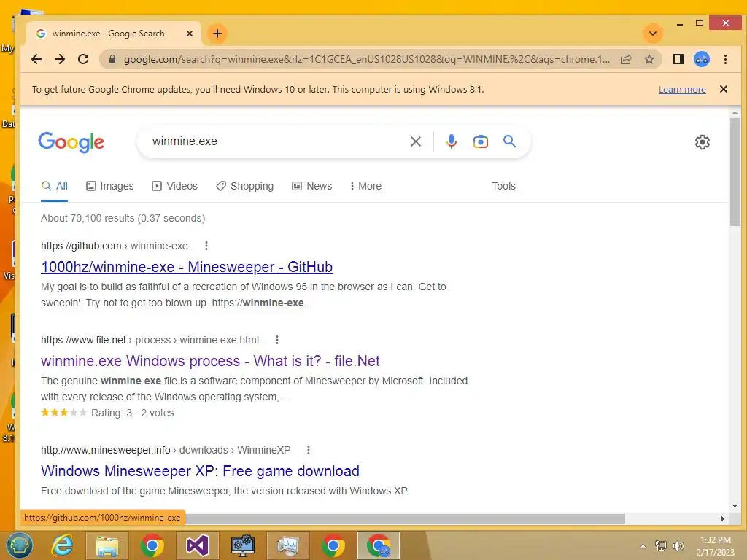Image resolution: width=747 pixels, height=560 pixels.
Task: Click the http://www.minesweeper.info breadcrumb URL
Action: (x=105, y=449)
